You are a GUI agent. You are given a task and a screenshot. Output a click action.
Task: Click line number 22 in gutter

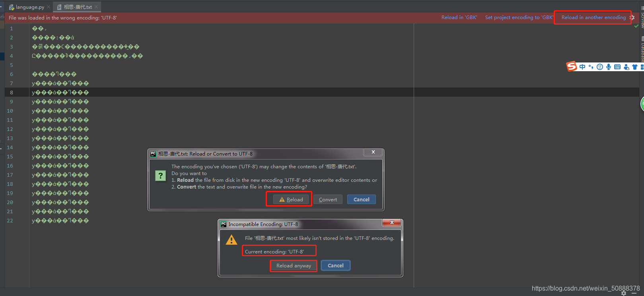[x=10, y=221]
